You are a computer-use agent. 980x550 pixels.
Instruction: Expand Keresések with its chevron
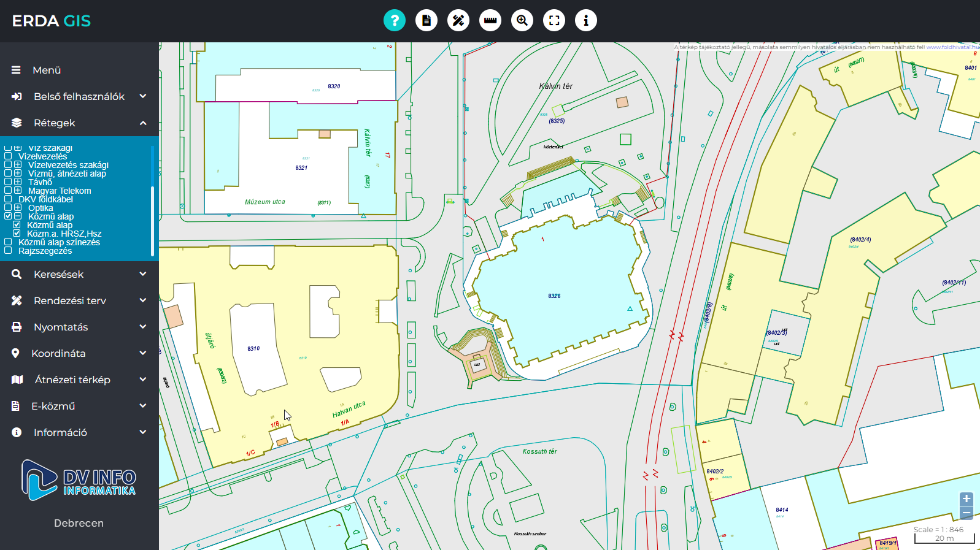coord(143,274)
